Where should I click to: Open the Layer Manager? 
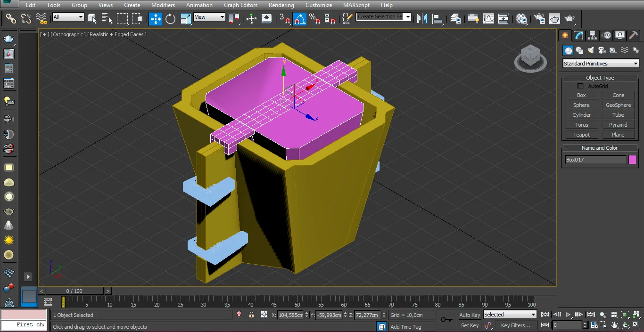tap(455, 19)
